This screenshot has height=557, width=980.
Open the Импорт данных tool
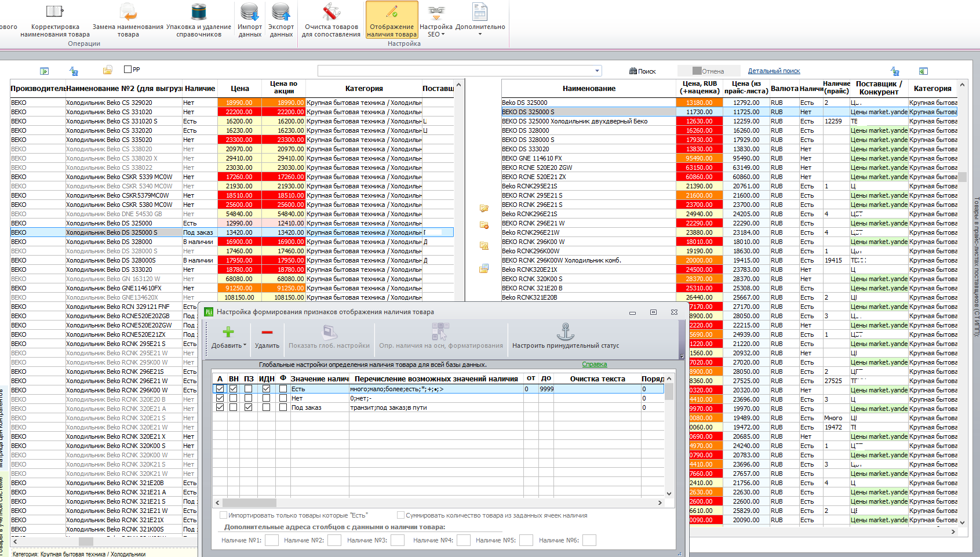[x=250, y=20]
